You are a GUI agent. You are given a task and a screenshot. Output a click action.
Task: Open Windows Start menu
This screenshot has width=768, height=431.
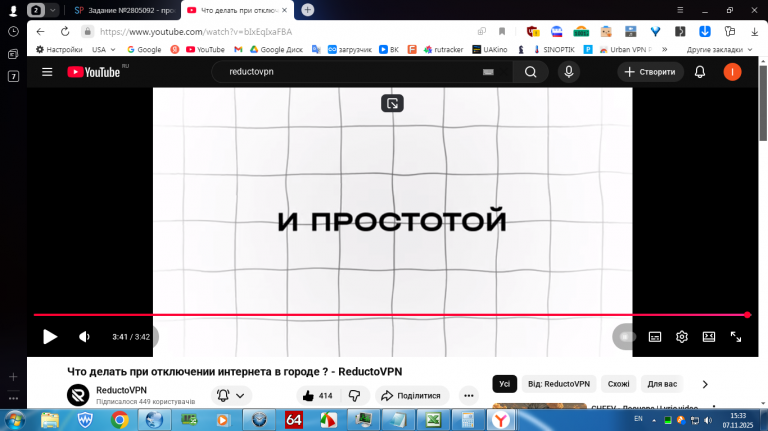(x=14, y=420)
